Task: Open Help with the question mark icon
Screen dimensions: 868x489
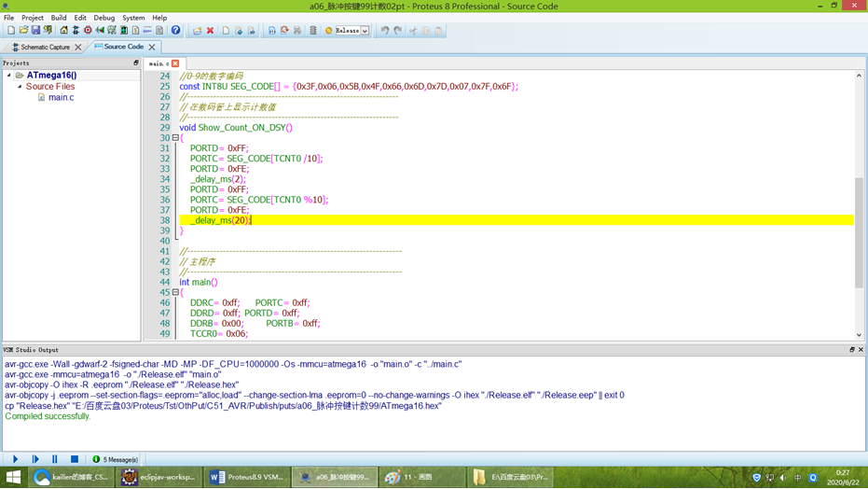Action: tap(175, 31)
